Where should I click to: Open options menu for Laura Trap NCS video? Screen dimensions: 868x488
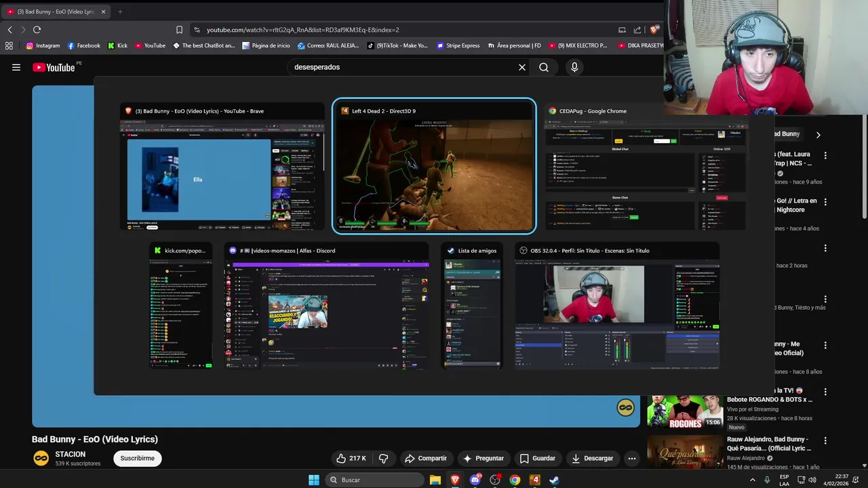tap(825, 155)
